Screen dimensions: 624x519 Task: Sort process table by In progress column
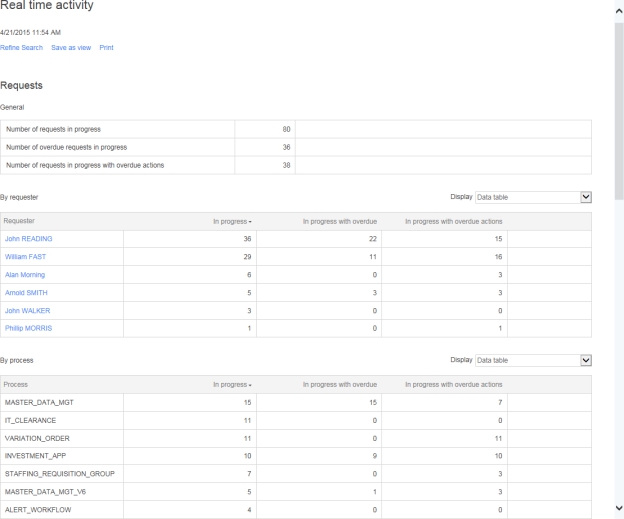(x=231, y=384)
